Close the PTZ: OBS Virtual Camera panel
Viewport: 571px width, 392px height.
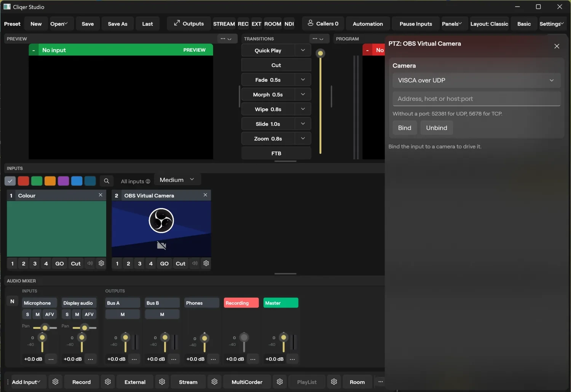click(x=557, y=46)
